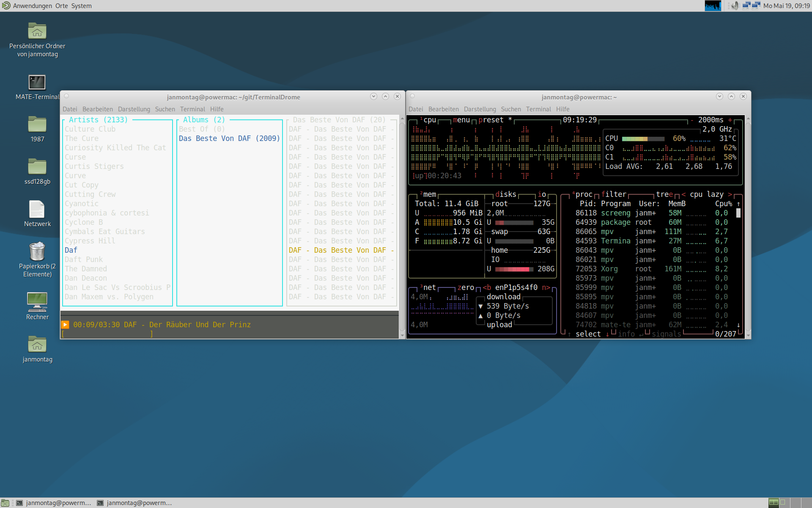The height and width of the screenshot is (508, 812).
Task: Open Persönlicher Ordner von janmontag desktop icon
Action: [37, 40]
